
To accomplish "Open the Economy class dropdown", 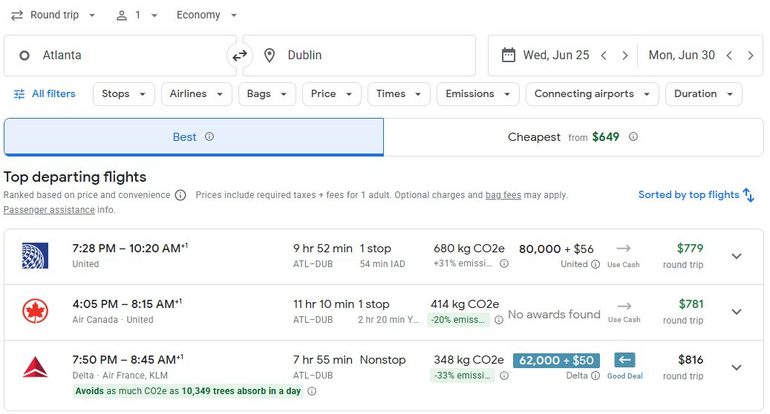I will [207, 15].
